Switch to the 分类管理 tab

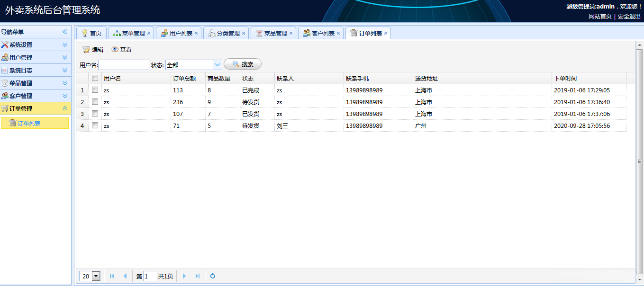pos(226,33)
